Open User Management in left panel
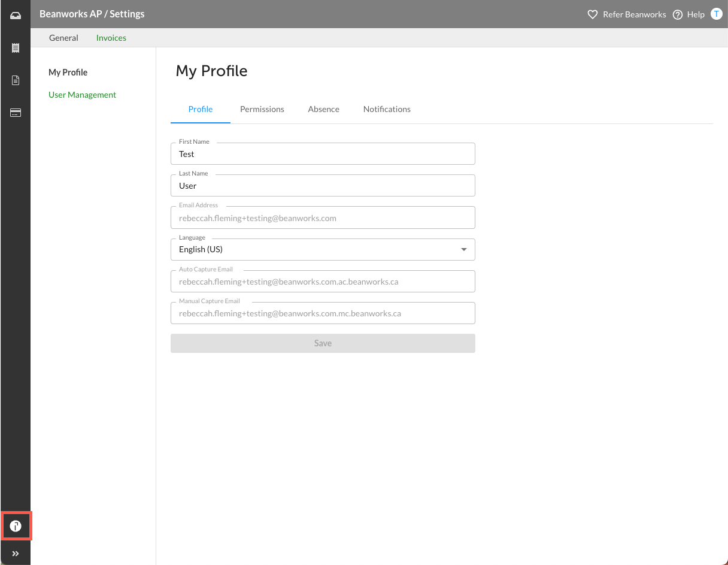The height and width of the screenshot is (565, 728). click(82, 95)
